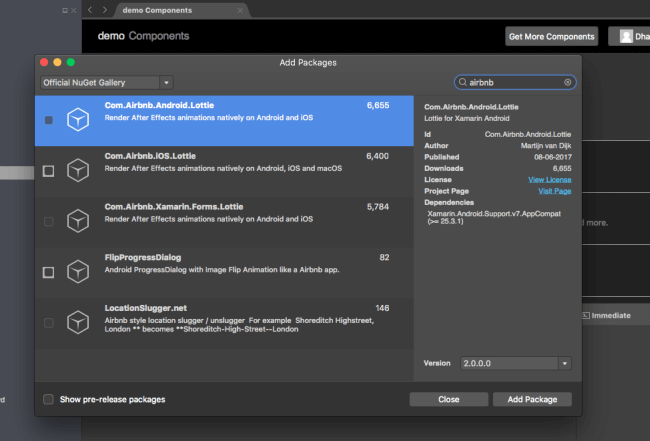Viewport: 650px width, 441px height.
Task: Enable Show pre-release packages
Action: point(48,399)
